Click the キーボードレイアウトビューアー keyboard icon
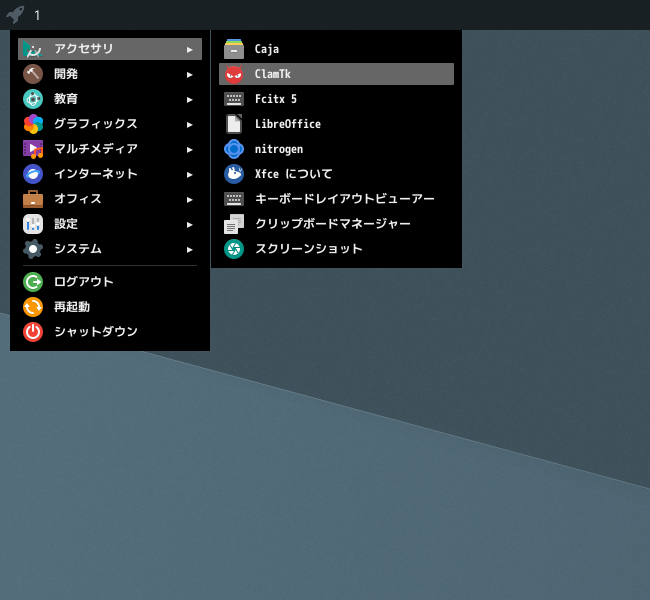This screenshot has width=650, height=600. pos(234,199)
